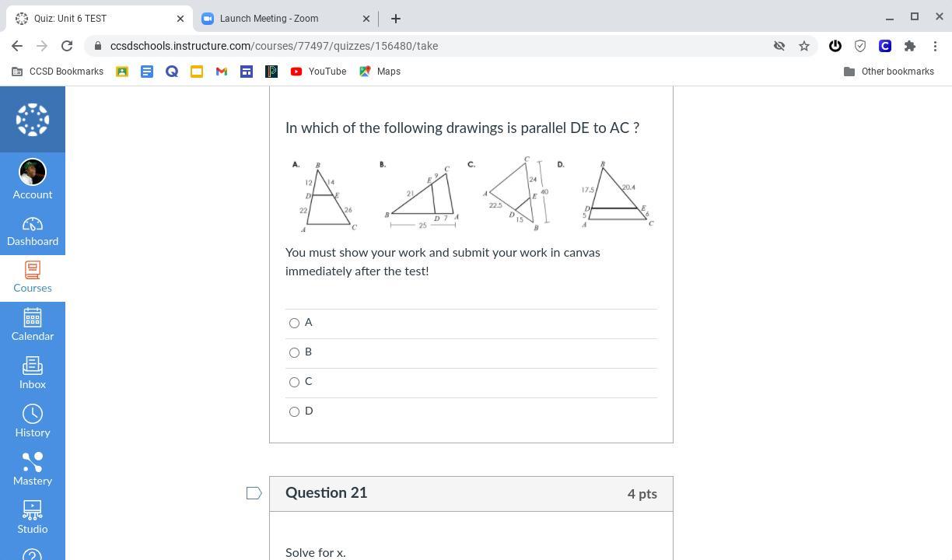Open CCSD Bookmarks folder
This screenshot has width=952, height=560.
[58, 72]
